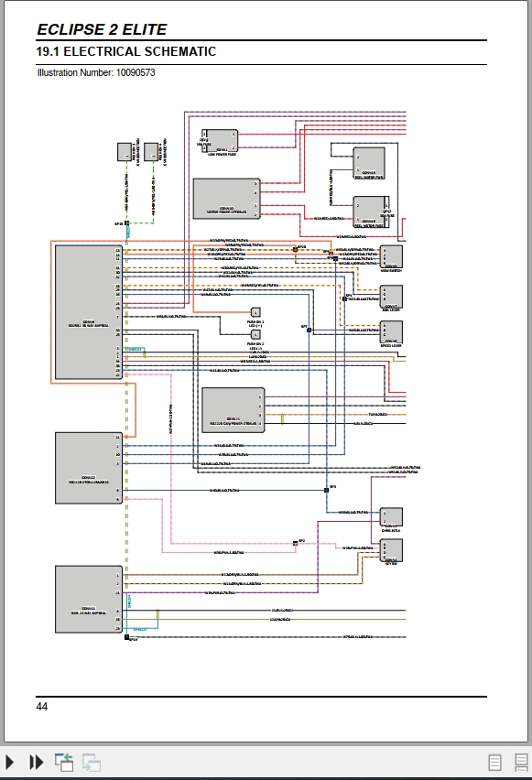Viewport: 532px width, 780px height.
Task: Click the double-arrow fast-forward button
Action: [x=37, y=762]
